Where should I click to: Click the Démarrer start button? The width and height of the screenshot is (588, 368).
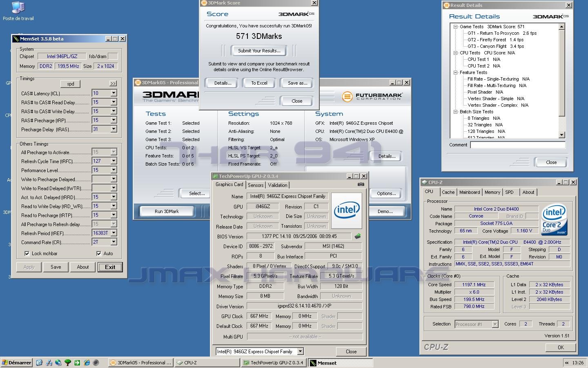click(x=17, y=363)
